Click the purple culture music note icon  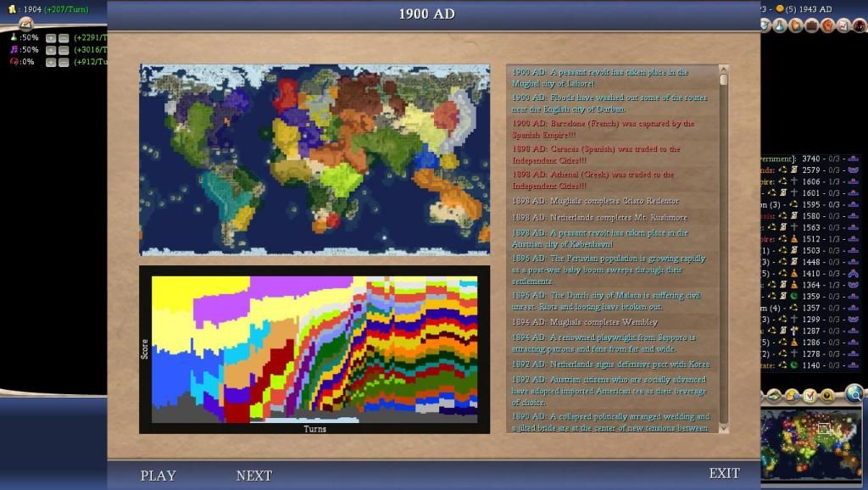coord(14,49)
